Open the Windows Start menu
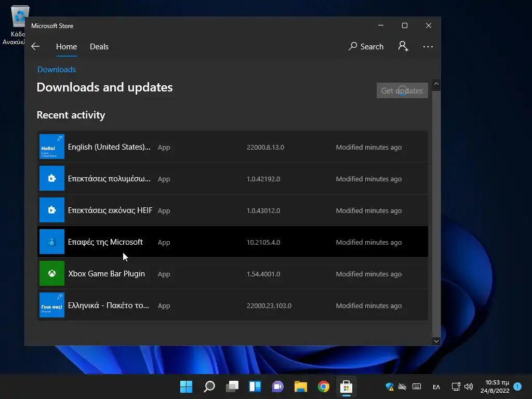The width and height of the screenshot is (532, 399). [x=186, y=387]
